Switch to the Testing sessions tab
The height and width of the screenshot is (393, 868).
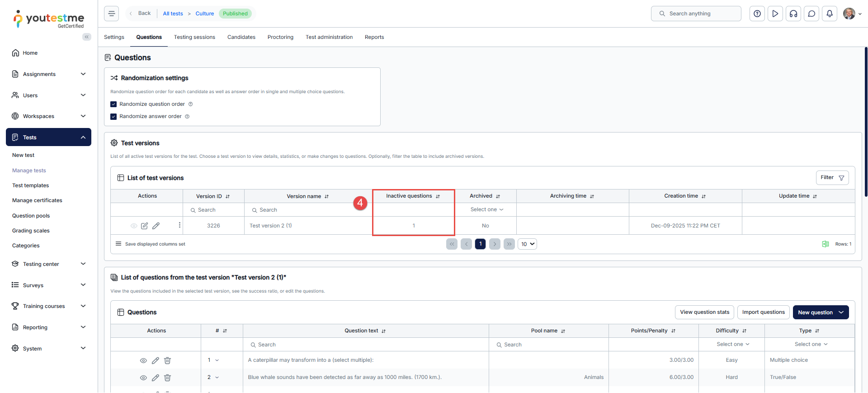point(194,37)
